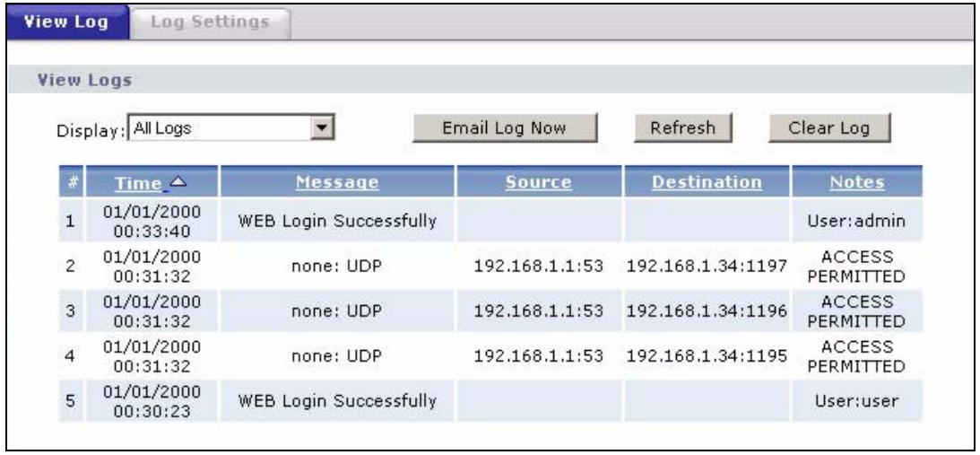The image size is (980, 455).
Task: Click destination 192.168.1.34:1196 cell
Action: click(707, 311)
